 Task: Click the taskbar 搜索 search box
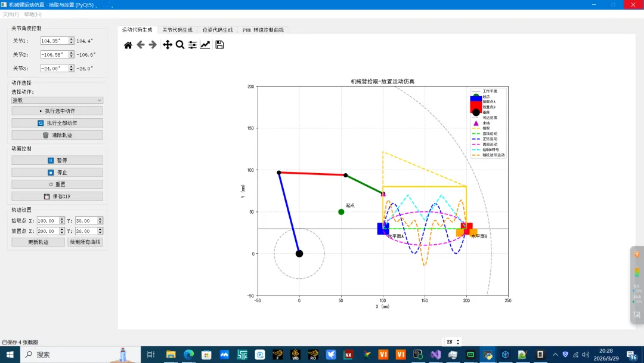point(80,355)
